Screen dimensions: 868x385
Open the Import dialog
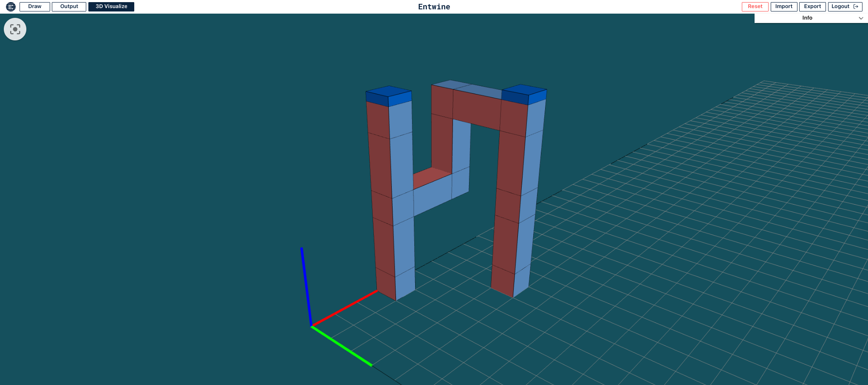pyautogui.click(x=783, y=6)
